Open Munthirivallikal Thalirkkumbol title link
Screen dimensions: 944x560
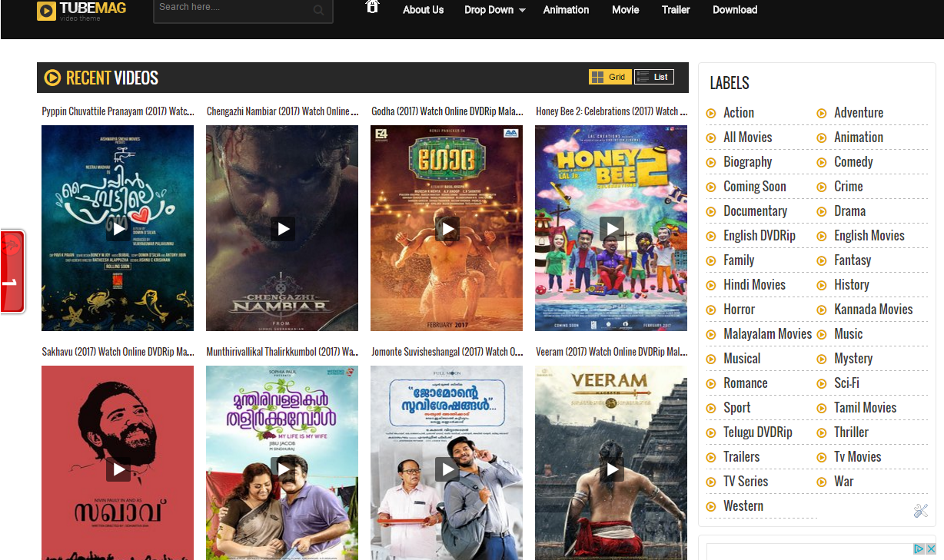pyautogui.click(x=282, y=352)
